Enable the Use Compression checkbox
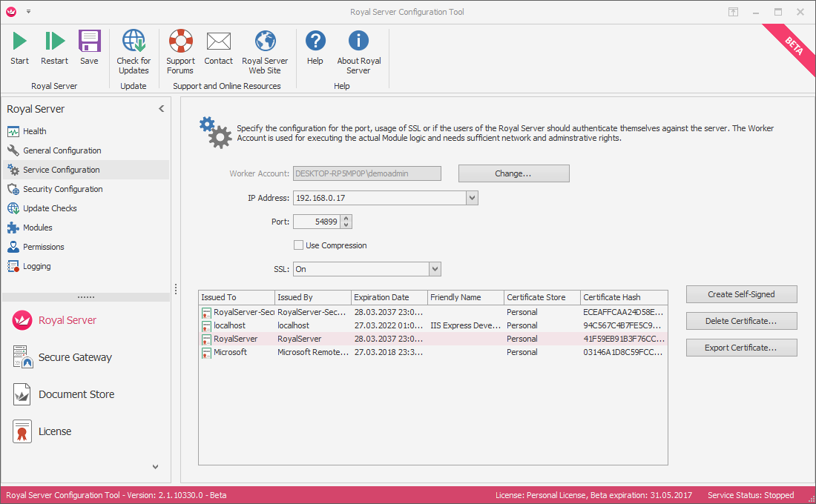Image resolution: width=816 pixels, height=504 pixels. click(x=299, y=245)
